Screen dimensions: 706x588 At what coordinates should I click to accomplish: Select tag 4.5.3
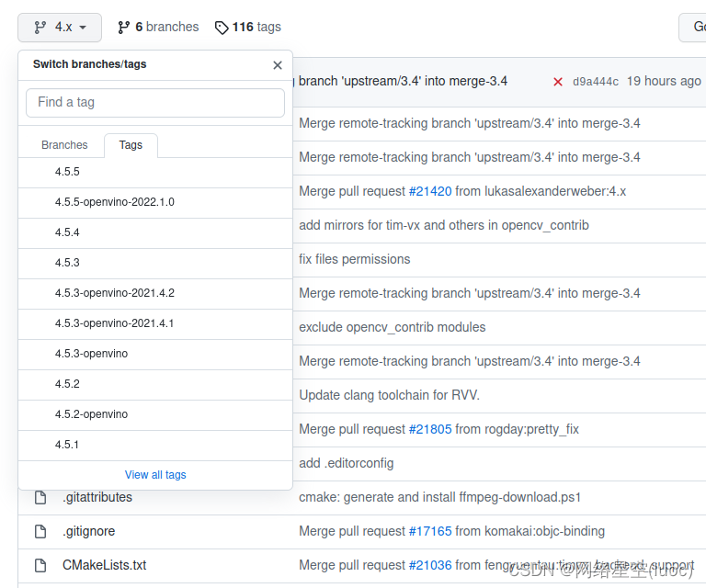(155, 263)
